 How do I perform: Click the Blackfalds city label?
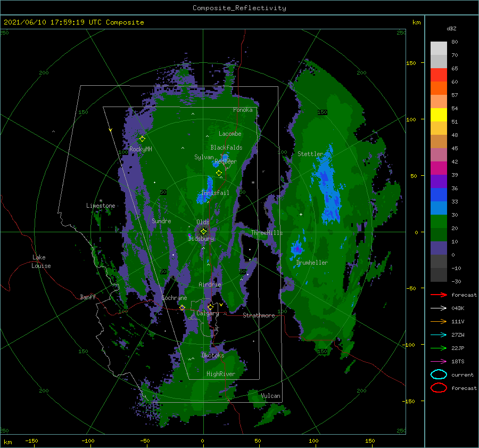(226, 148)
